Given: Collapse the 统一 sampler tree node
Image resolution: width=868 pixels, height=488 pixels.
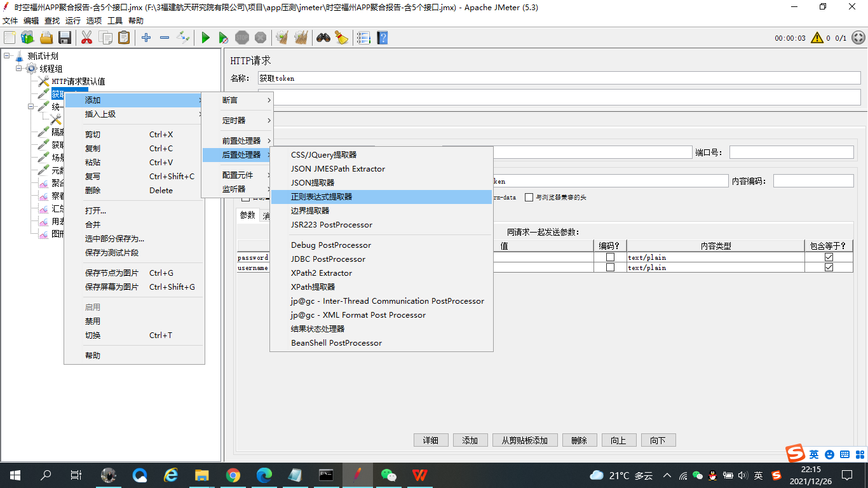Looking at the screenshot, I should [x=31, y=107].
